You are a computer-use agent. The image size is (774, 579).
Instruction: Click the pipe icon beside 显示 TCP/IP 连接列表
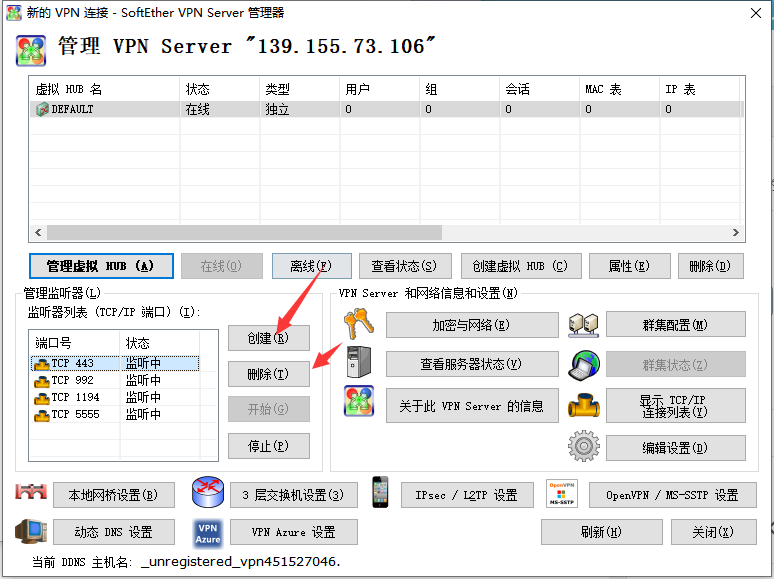point(584,405)
